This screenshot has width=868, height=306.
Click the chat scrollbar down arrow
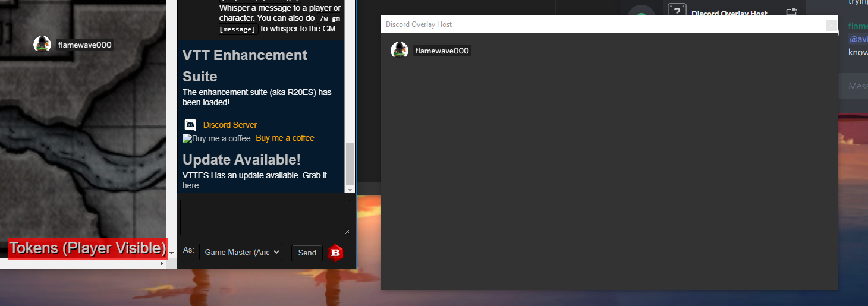pyautogui.click(x=350, y=190)
